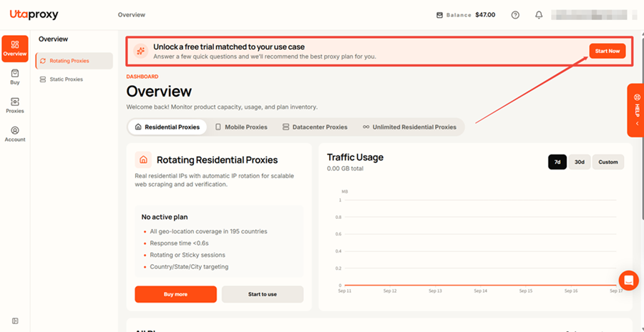Click the Response time <0.6s bullet
The height and width of the screenshot is (332, 644).
tap(179, 243)
